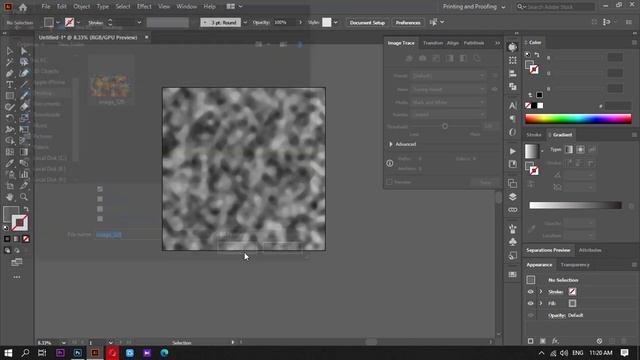The width and height of the screenshot is (640, 360).
Task: Select the Eyedropper tool
Action: click(x=9, y=163)
